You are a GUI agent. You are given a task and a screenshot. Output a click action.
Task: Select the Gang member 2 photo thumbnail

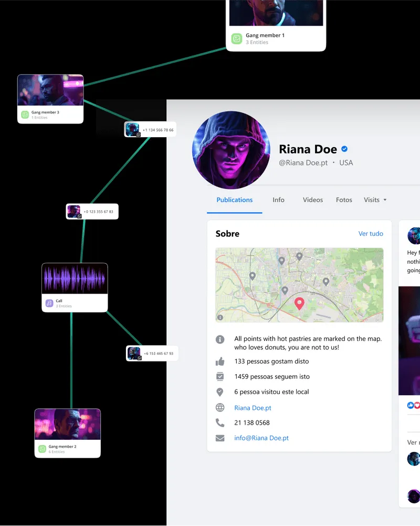67,425
